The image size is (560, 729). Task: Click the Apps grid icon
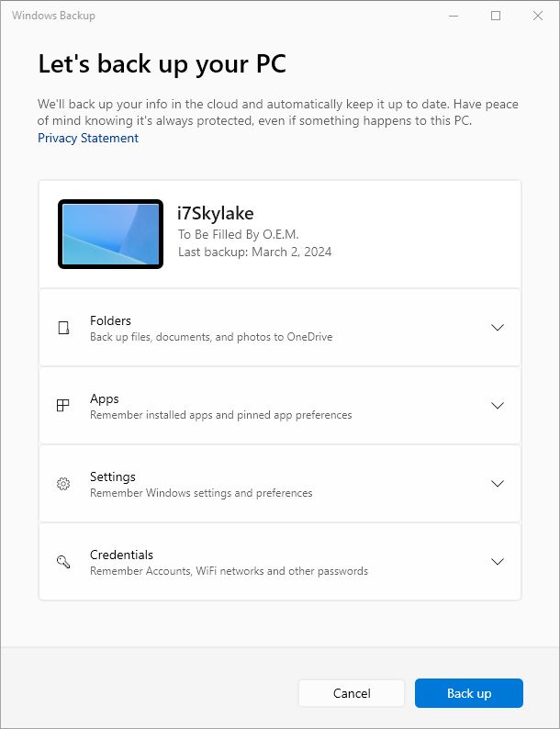click(62, 406)
